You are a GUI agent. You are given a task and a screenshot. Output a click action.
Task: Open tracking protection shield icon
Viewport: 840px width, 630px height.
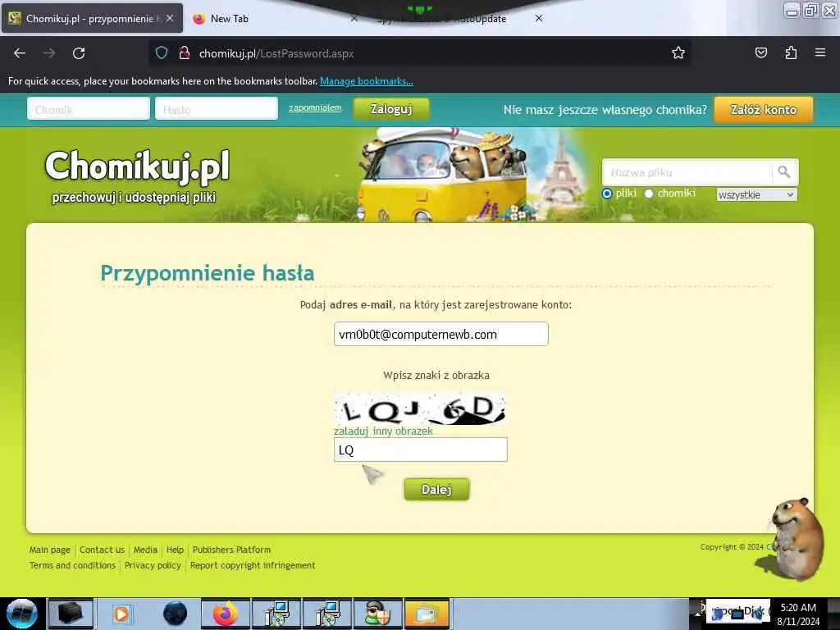[162, 52]
